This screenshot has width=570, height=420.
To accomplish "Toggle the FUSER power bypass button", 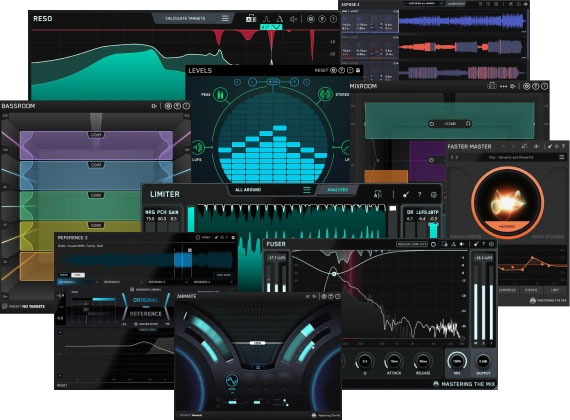I will tap(433, 244).
